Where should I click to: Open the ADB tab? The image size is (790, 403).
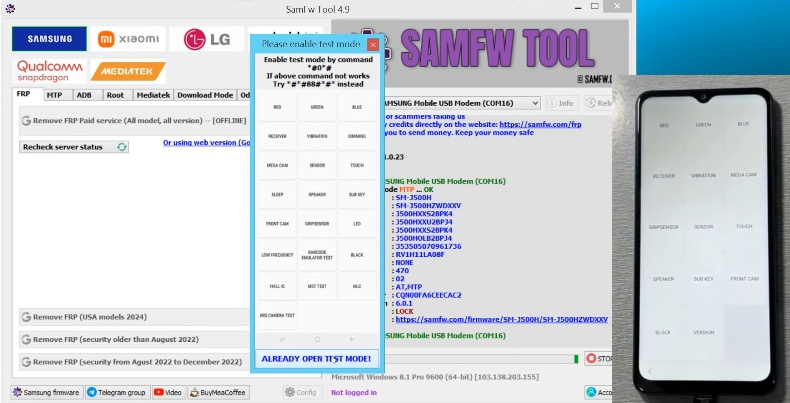point(83,95)
